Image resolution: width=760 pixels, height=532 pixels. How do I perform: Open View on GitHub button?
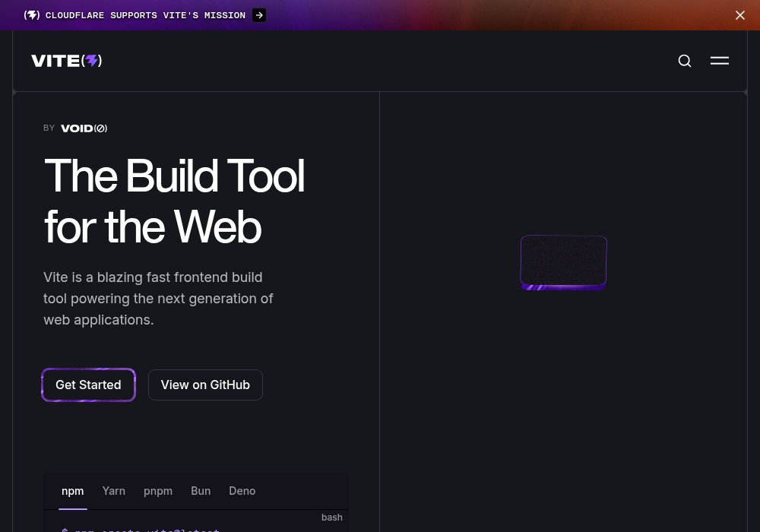point(205,385)
